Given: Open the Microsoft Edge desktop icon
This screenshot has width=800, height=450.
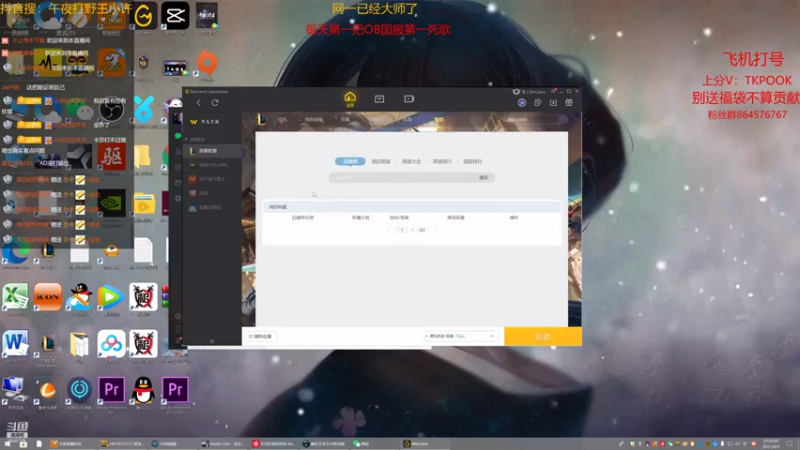Looking at the screenshot, I should pyautogui.click(x=15, y=252).
